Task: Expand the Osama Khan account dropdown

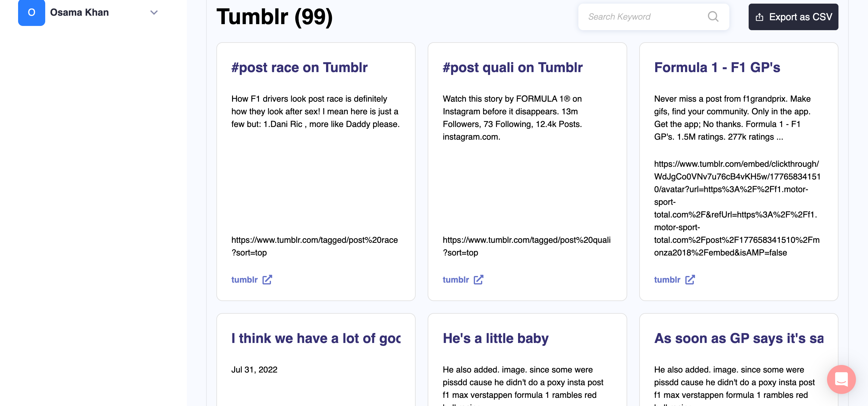Action: coord(154,13)
